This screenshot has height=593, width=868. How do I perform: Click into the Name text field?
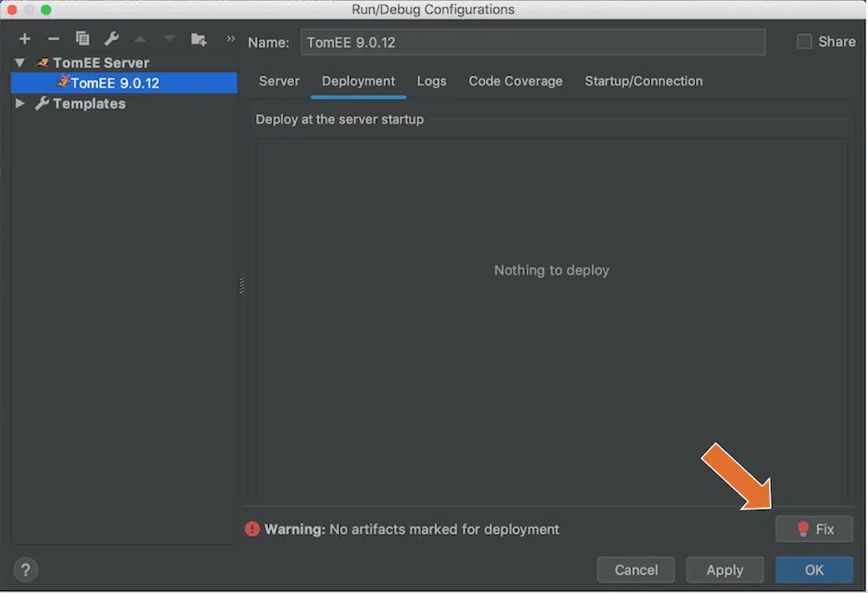click(533, 42)
